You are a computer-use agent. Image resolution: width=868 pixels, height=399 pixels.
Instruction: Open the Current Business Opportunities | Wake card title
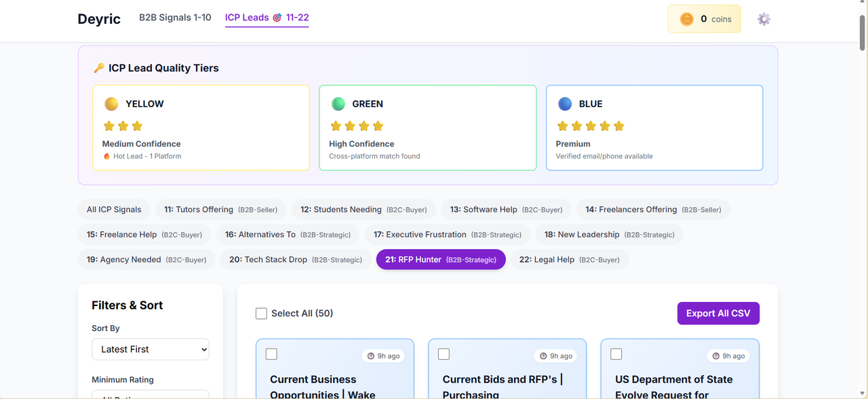click(x=323, y=387)
